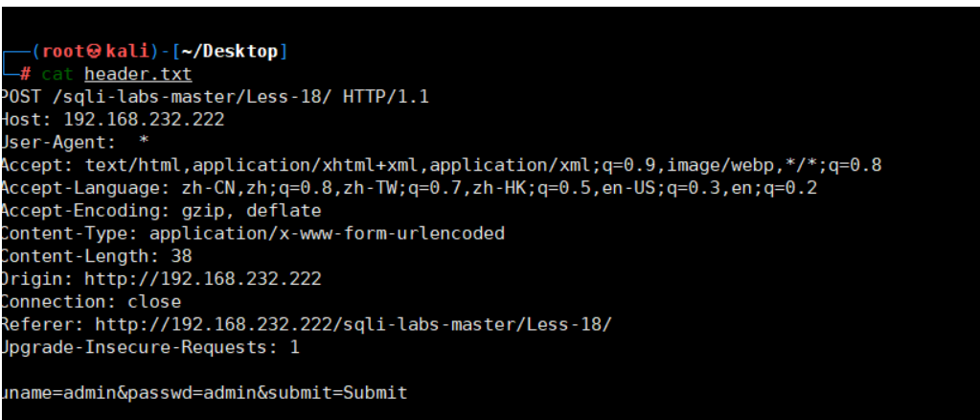Click the Origin http://192.168.232.222 URL
The image size is (980, 420).
point(203,279)
